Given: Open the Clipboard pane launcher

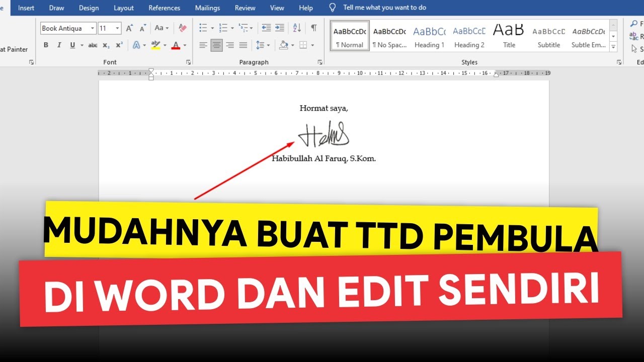Looking at the screenshot, I should [x=31, y=62].
